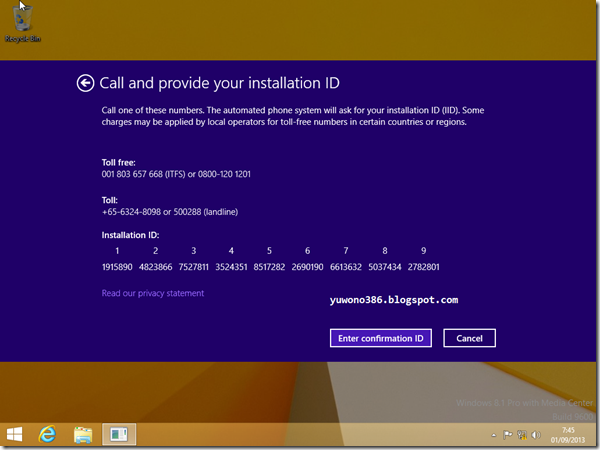Viewport: 600px width, 450px height.
Task: Open the network status tray icon
Action: [x=522, y=435]
